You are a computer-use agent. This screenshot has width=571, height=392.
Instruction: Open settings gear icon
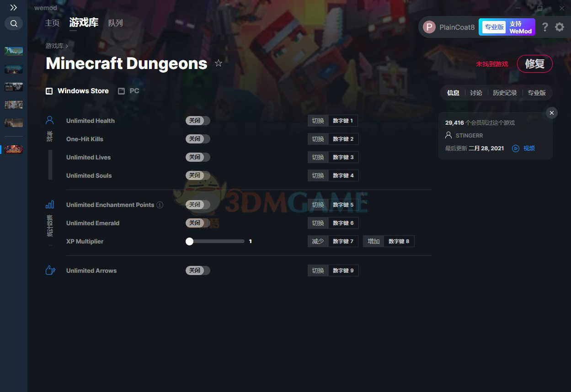click(560, 27)
